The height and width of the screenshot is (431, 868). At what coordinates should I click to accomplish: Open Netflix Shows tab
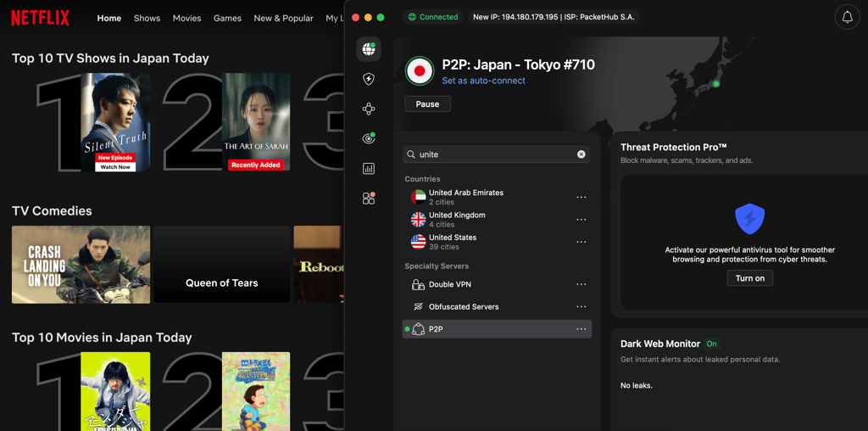tap(147, 19)
